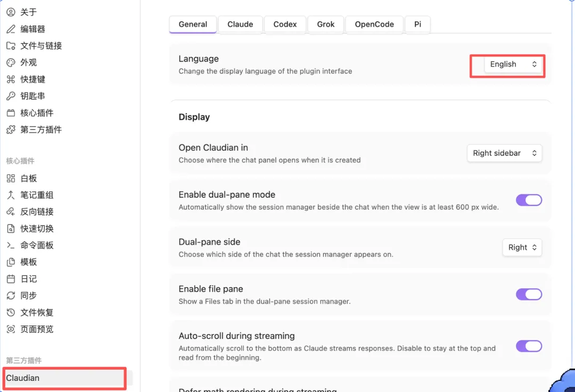This screenshot has width=575, height=392.
Task: Click the 命令面板 terminal prompt icon
Action: coord(11,245)
